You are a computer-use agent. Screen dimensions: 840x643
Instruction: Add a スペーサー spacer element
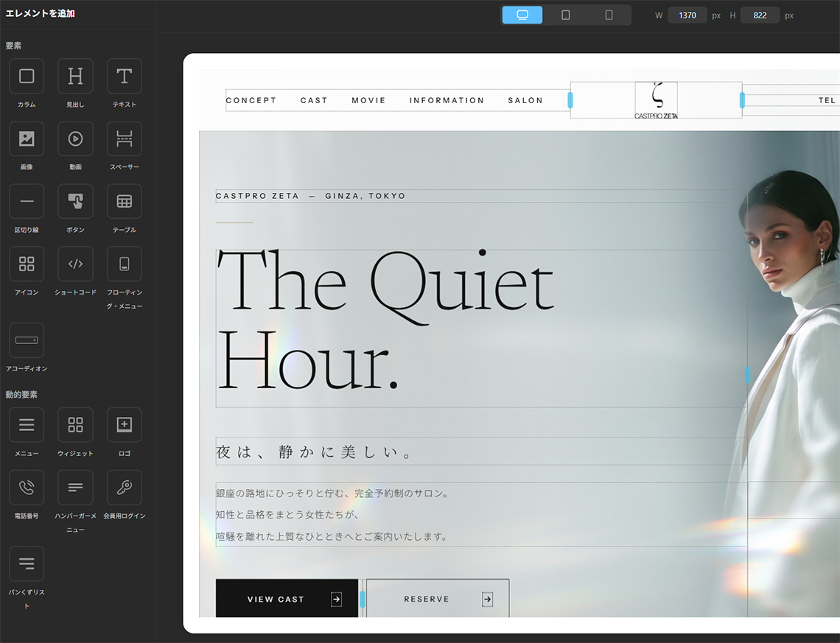point(125,138)
